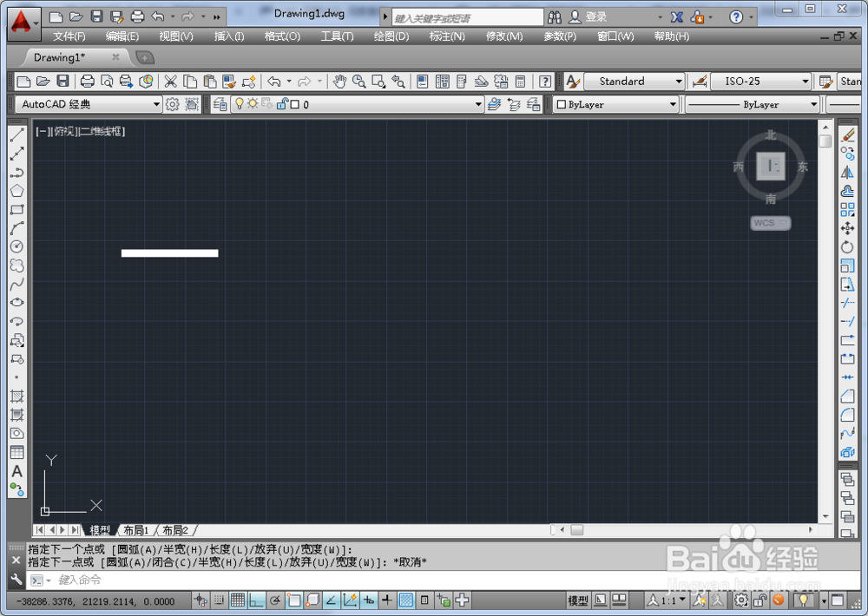Open the Standard text style dropdown
The height and width of the screenshot is (616, 868).
[635, 82]
